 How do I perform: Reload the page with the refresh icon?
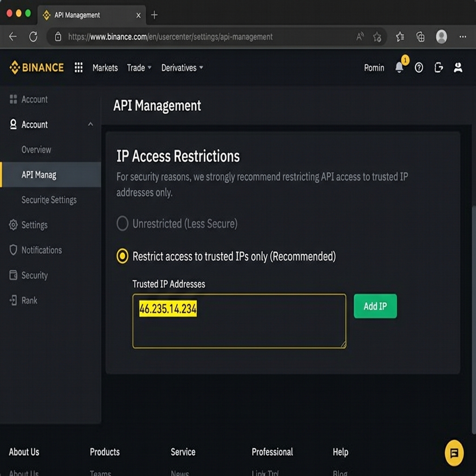pos(33,37)
